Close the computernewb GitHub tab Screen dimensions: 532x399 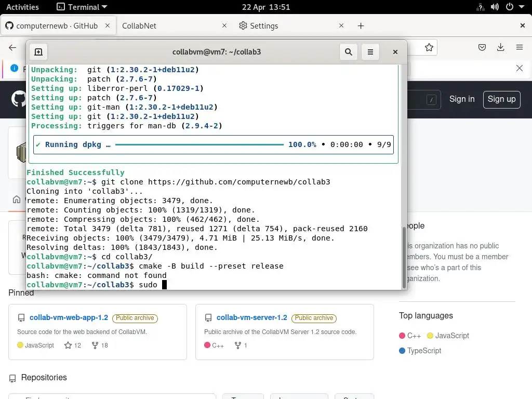(108, 25)
